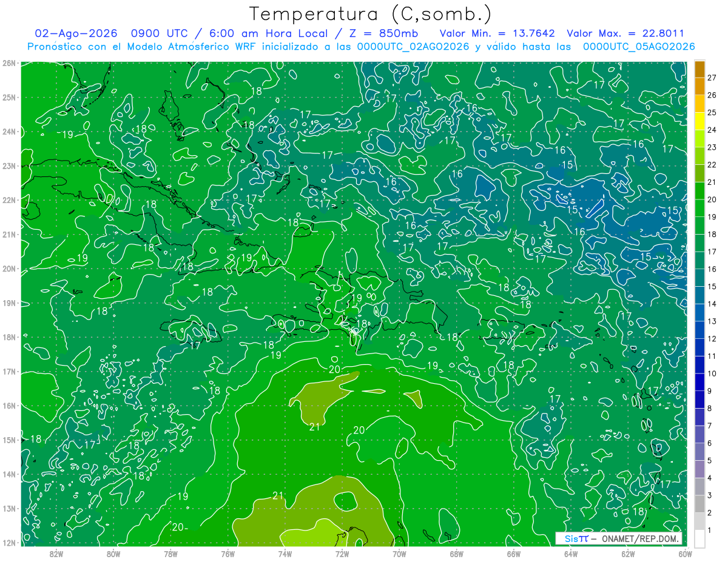Click the "12N" latitude axis label
The image size is (728, 562).
coord(8,543)
